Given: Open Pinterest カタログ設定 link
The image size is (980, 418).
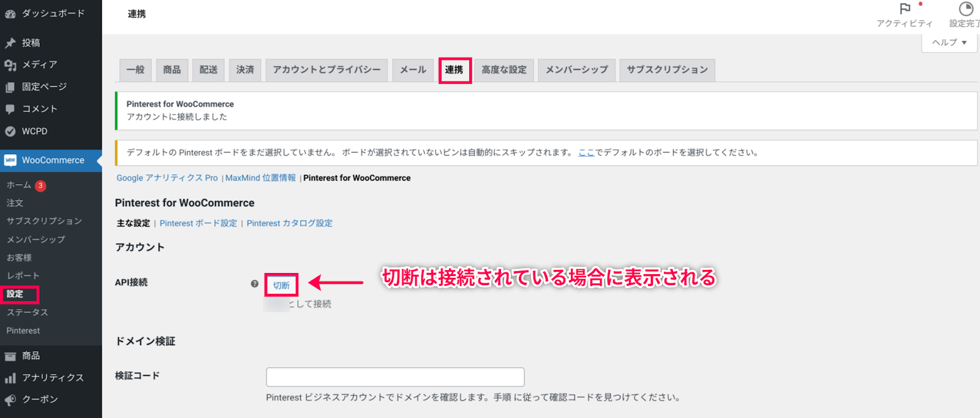Looking at the screenshot, I should pos(290,223).
